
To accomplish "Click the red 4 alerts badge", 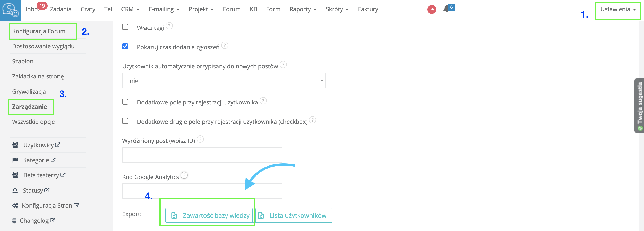I will (432, 9).
